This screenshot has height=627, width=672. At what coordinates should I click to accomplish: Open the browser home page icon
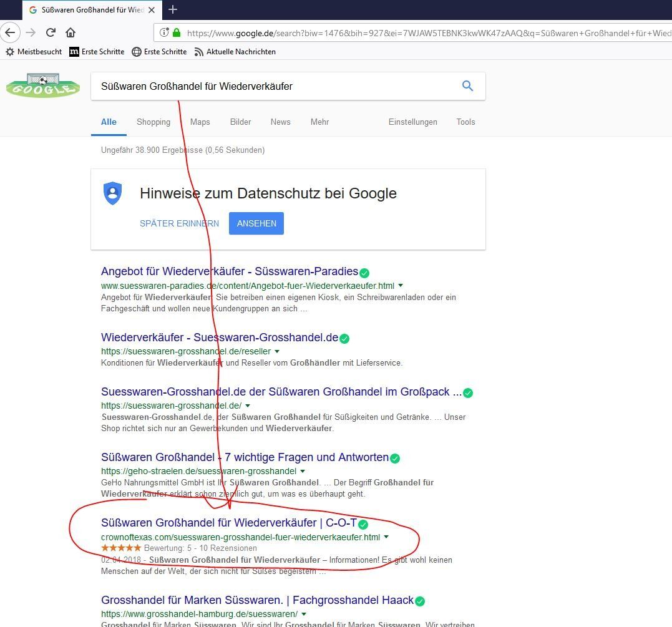[71, 32]
